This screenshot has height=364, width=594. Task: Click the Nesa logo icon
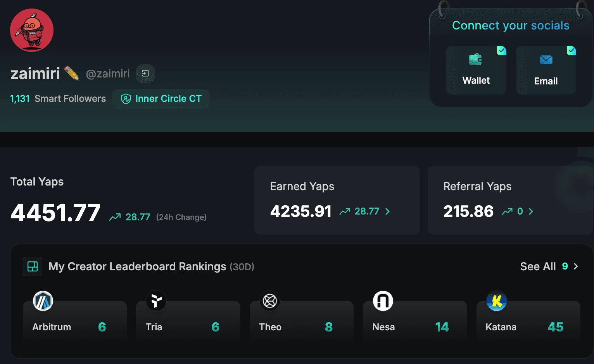tap(383, 301)
